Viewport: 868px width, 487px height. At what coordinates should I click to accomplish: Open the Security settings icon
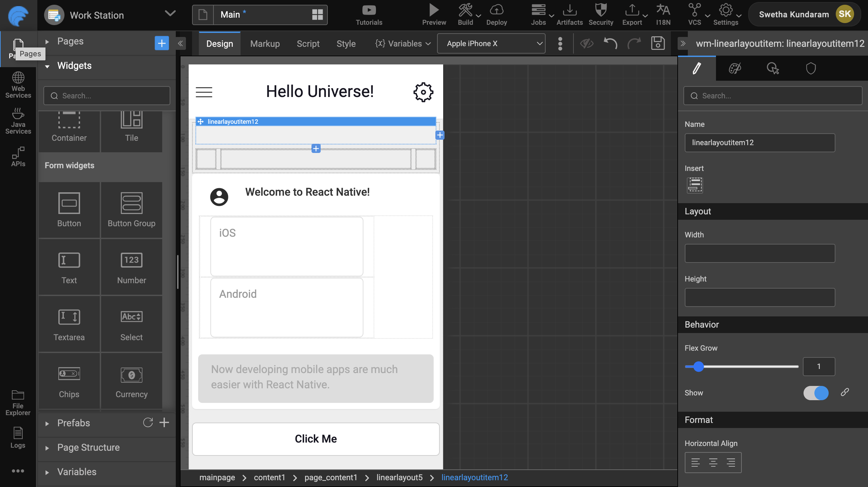601,14
